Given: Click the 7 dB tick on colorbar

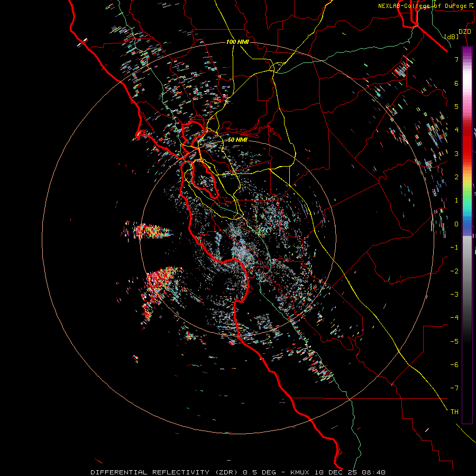Looking at the screenshot, I should (x=456, y=59).
